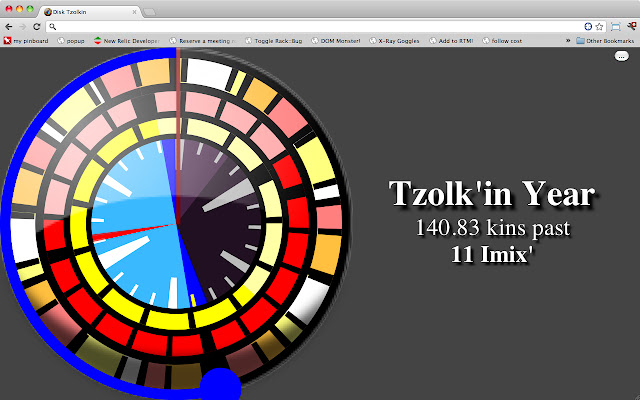Screen dimensions: 640x400
Task: Run the DOM Monster! bookmarklet
Action: (x=336, y=41)
